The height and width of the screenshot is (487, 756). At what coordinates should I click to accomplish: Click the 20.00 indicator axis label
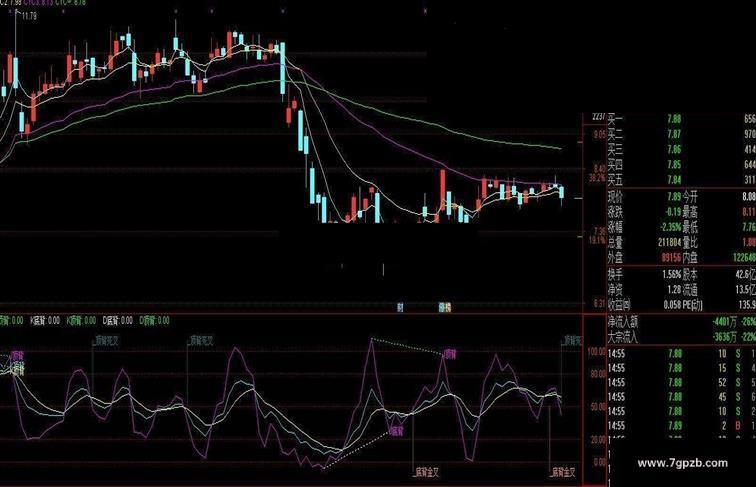coord(598,440)
